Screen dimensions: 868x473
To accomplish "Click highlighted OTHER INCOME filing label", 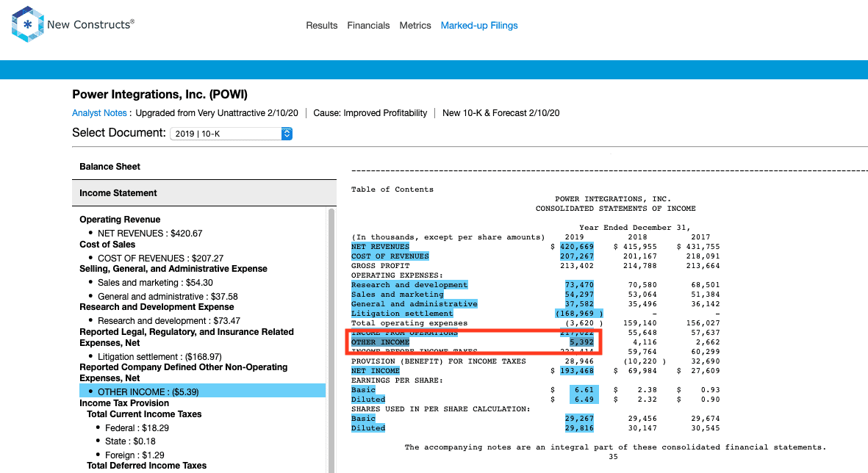I will pos(380,342).
